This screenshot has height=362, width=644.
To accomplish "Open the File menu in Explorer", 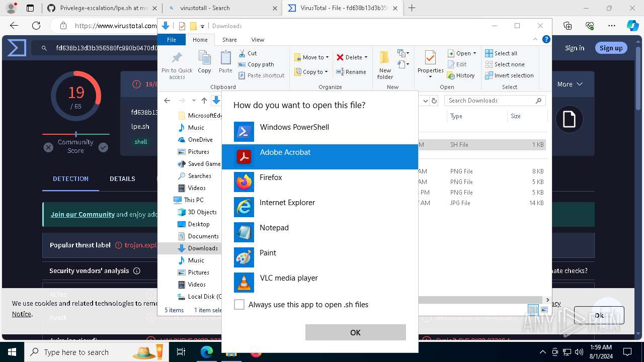I will (172, 40).
